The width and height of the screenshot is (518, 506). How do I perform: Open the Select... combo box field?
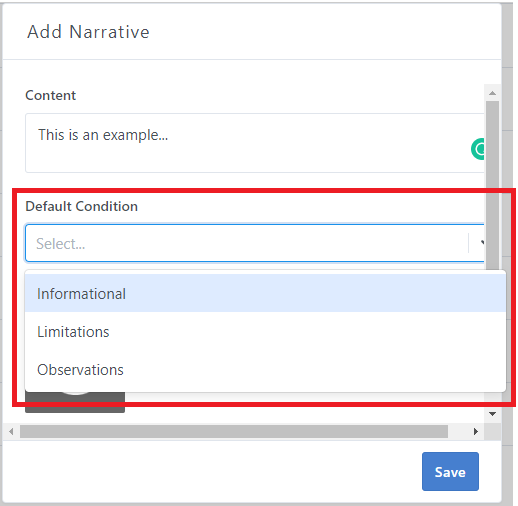[255, 243]
